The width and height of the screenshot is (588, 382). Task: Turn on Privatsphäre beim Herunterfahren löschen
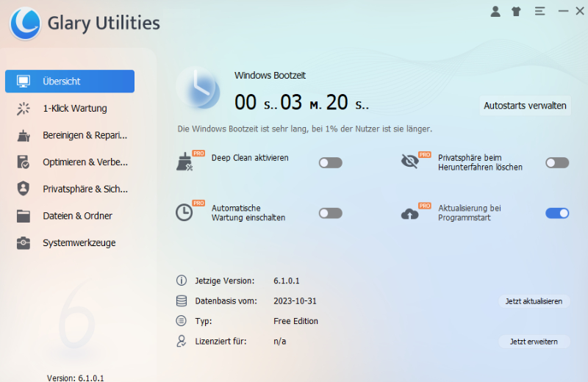pos(557,162)
